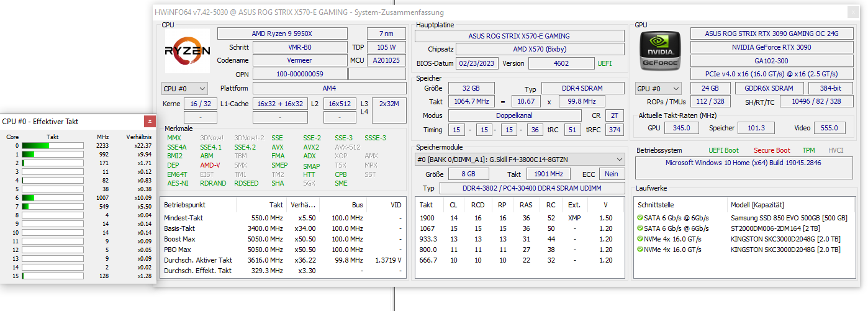
Task: Click the A201025 MCU field
Action: [x=387, y=60]
